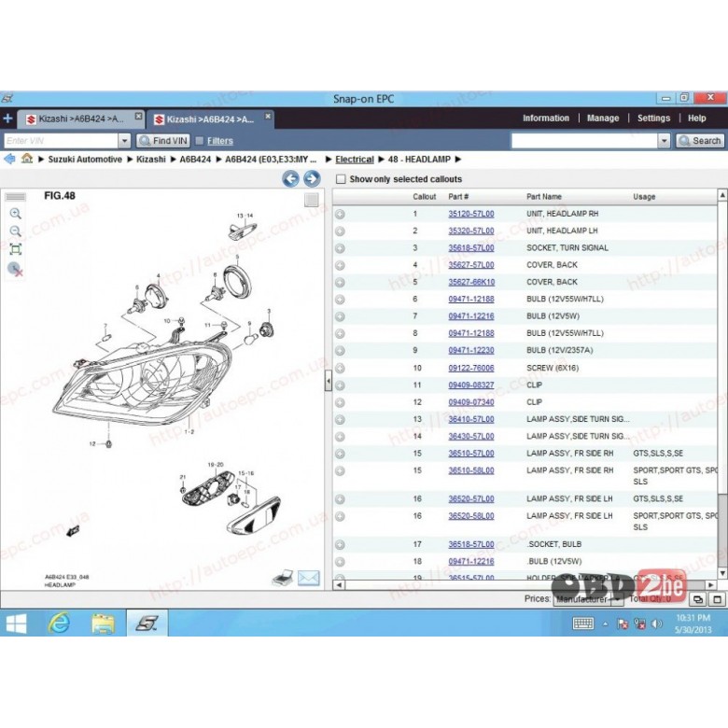The height and width of the screenshot is (728, 728).
Task: Open File Explorer from taskbar
Action: click(103, 623)
